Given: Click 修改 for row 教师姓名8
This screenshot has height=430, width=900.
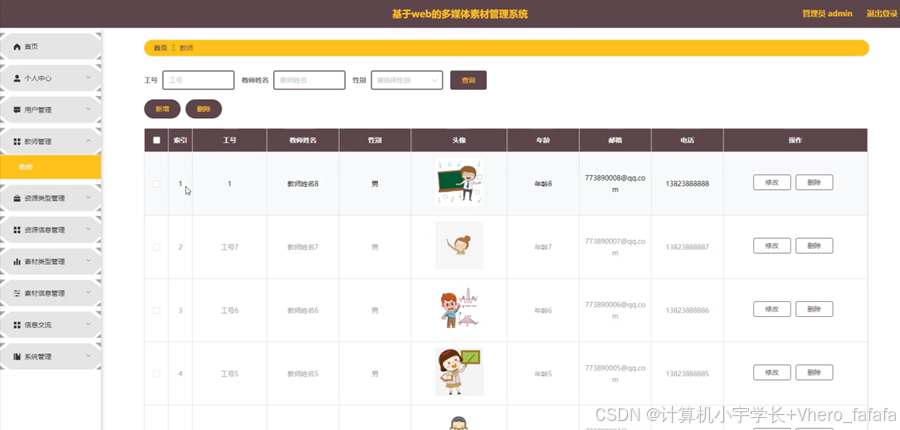Looking at the screenshot, I should (x=772, y=183).
